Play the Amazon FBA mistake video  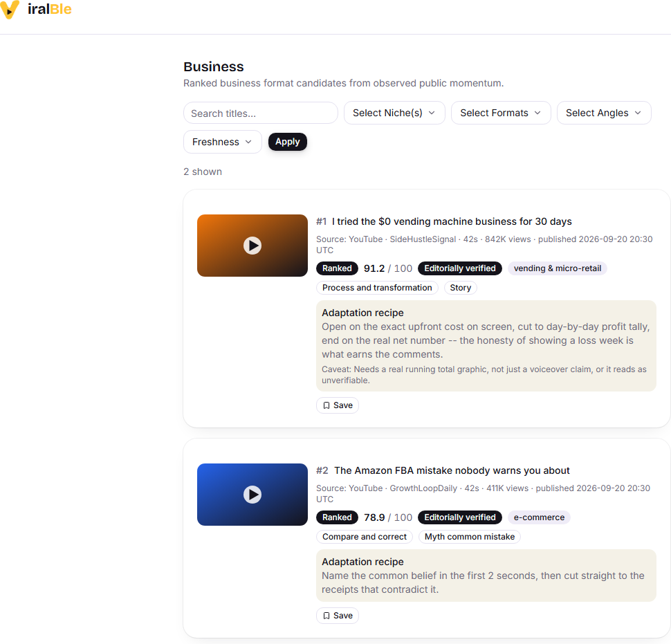pos(252,495)
